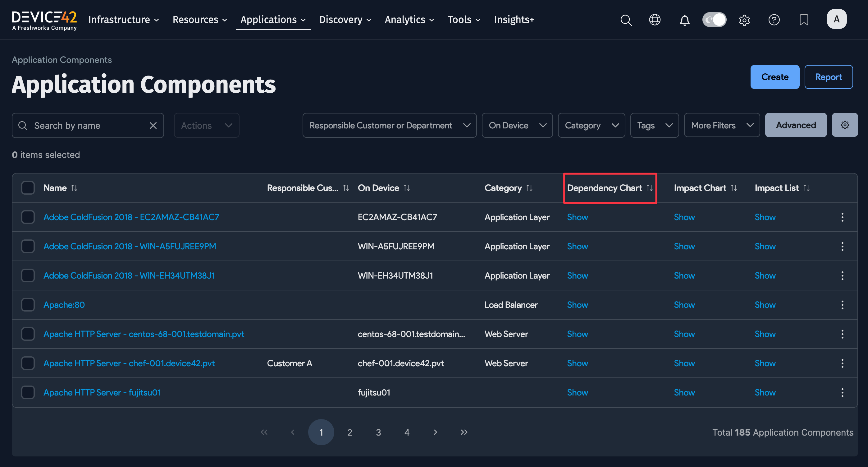This screenshot has width=868, height=467.
Task: Open the bookmarks icon
Action: click(804, 20)
